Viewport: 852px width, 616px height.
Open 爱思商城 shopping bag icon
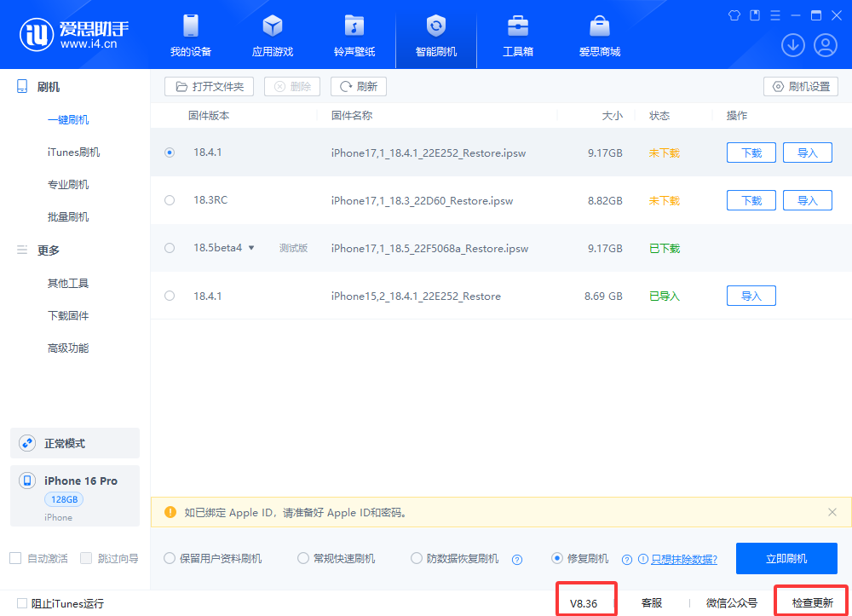600,26
